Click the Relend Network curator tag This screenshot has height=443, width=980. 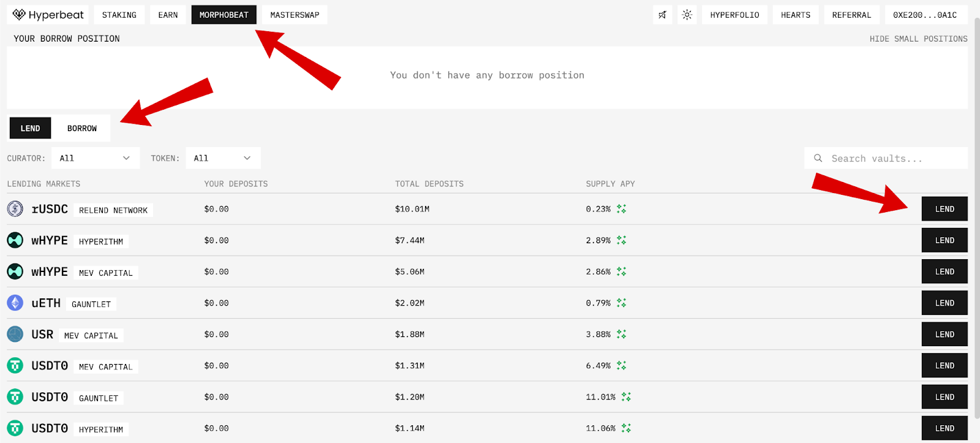(113, 210)
